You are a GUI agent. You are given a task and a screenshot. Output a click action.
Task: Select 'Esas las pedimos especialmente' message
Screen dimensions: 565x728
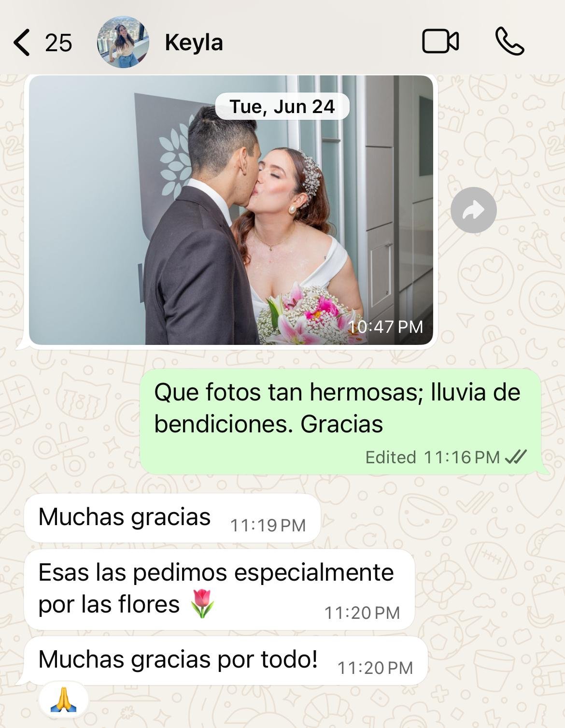click(219, 589)
